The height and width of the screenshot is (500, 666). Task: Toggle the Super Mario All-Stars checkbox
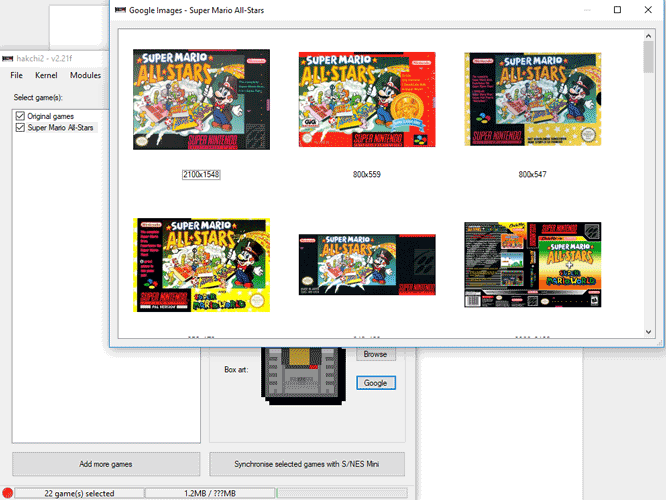pyautogui.click(x=20, y=127)
